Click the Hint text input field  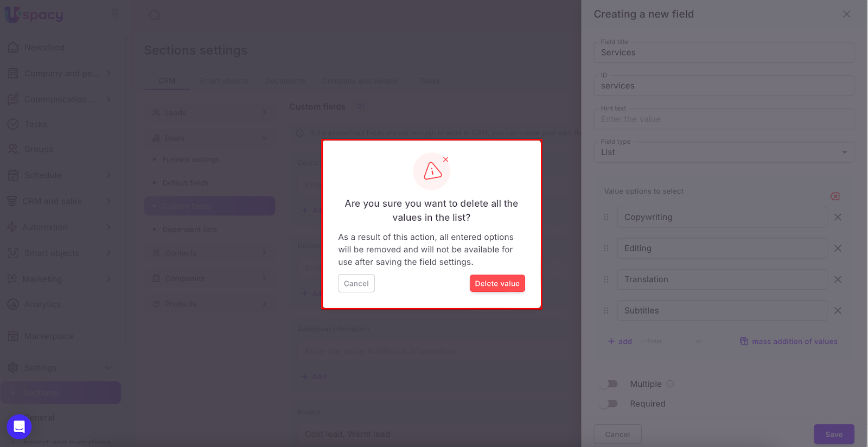click(x=724, y=119)
